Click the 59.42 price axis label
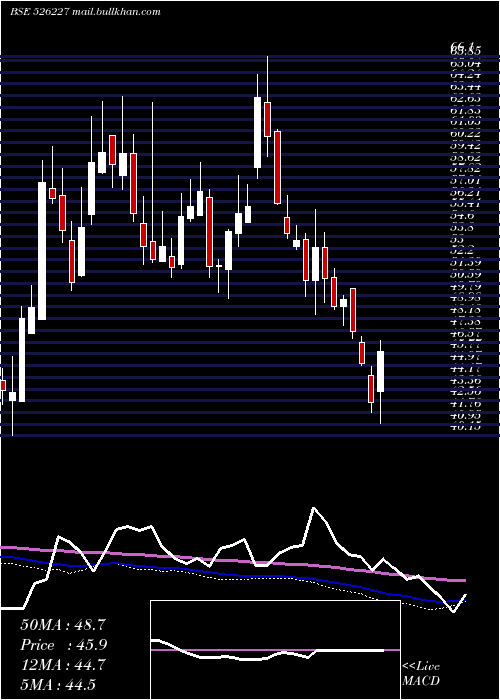Screen dimensions: 500x700 coord(465,146)
